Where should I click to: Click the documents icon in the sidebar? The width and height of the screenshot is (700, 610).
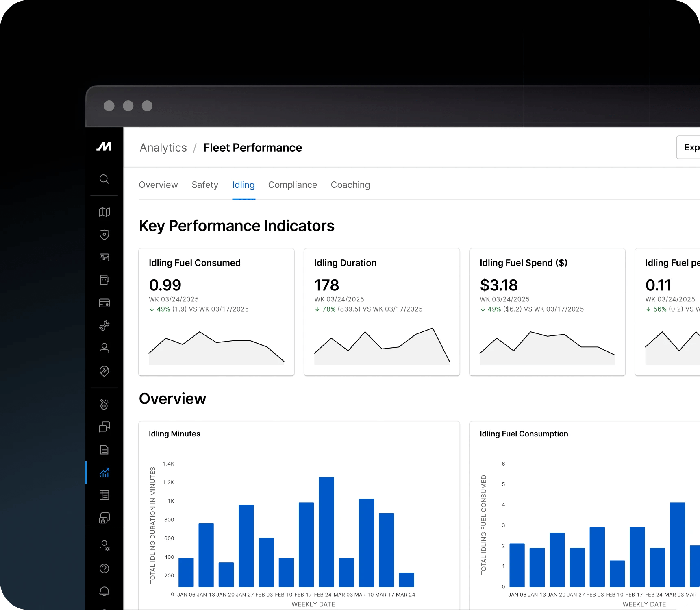coord(104,449)
